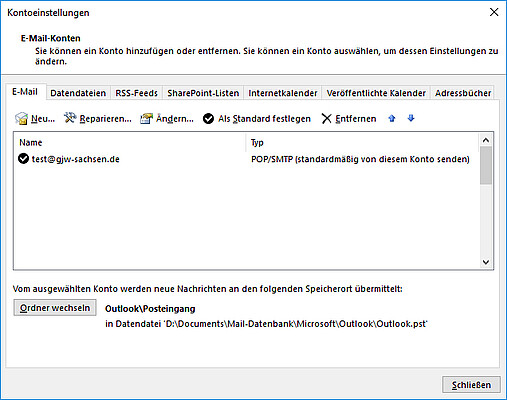Open the Veröffentlichte Kalender tab
Viewport: 507px width, 400px height.
coord(376,93)
